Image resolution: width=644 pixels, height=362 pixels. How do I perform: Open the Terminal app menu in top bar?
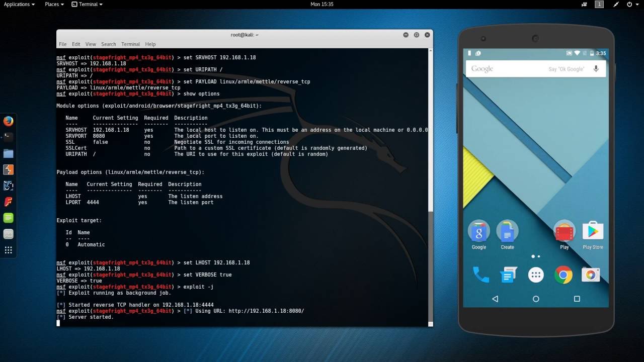(x=87, y=4)
